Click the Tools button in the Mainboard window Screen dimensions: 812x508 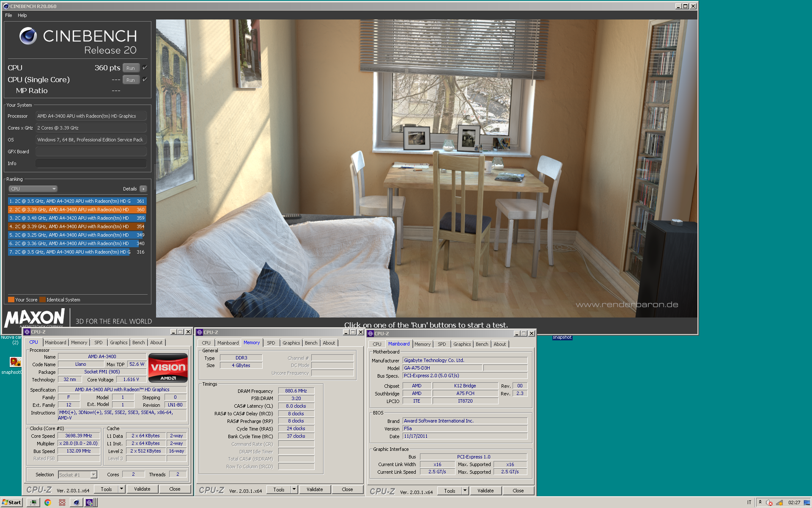point(450,491)
